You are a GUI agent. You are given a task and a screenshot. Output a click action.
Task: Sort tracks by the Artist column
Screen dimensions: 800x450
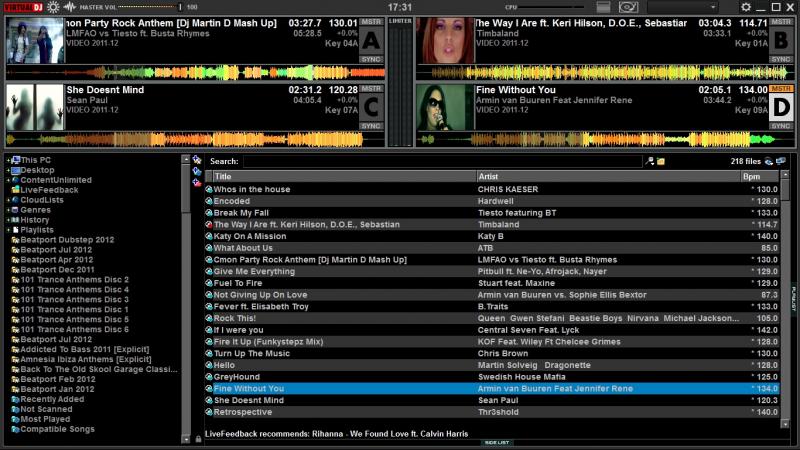tap(608, 177)
